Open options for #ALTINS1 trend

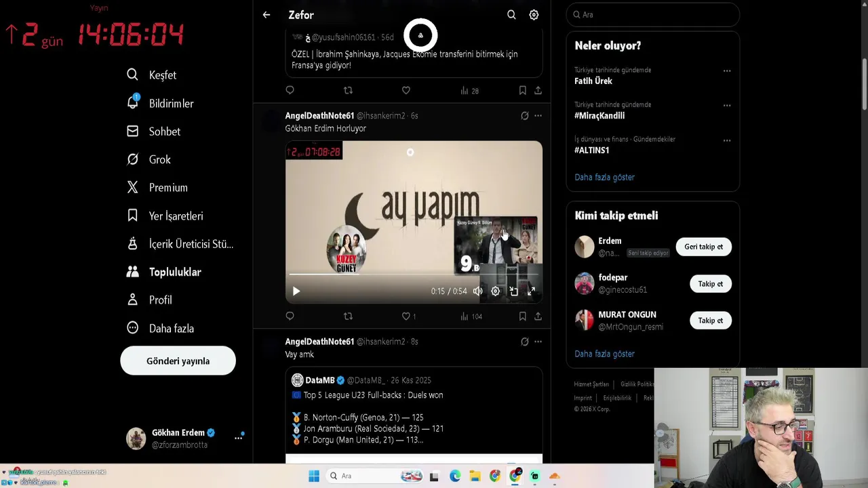727,140
